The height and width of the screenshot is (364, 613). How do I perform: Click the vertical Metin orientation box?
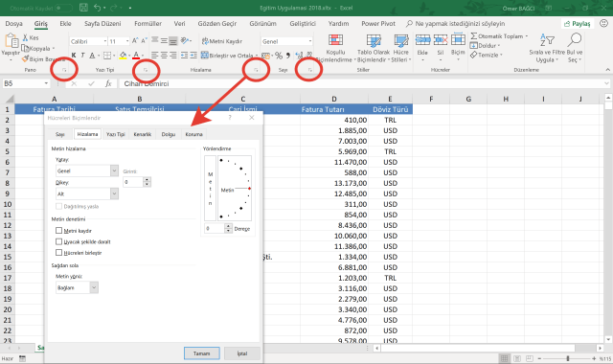point(210,188)
